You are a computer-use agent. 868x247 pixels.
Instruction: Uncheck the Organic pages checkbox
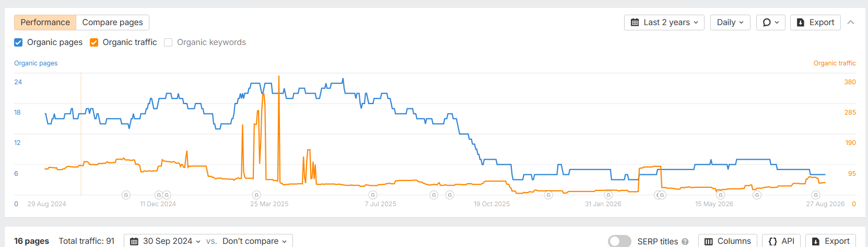click(18, 42)
